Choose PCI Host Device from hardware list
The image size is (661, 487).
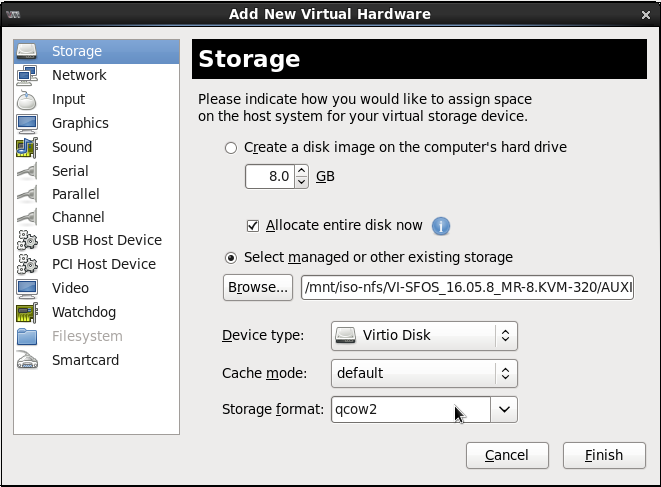click(103, 264)
